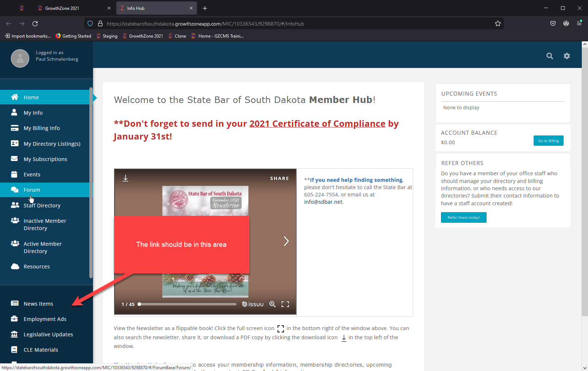This screenshot has height=371, width=588.
Task: Select My Billing Info in sidebar
Action: [42, 128]
